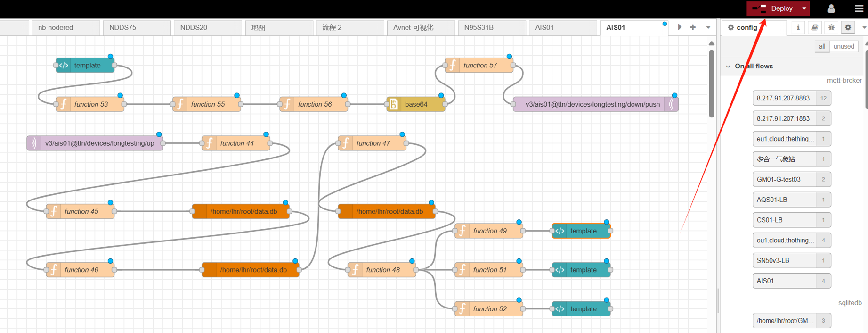Open the debug messages bug icon

[831, 27]
